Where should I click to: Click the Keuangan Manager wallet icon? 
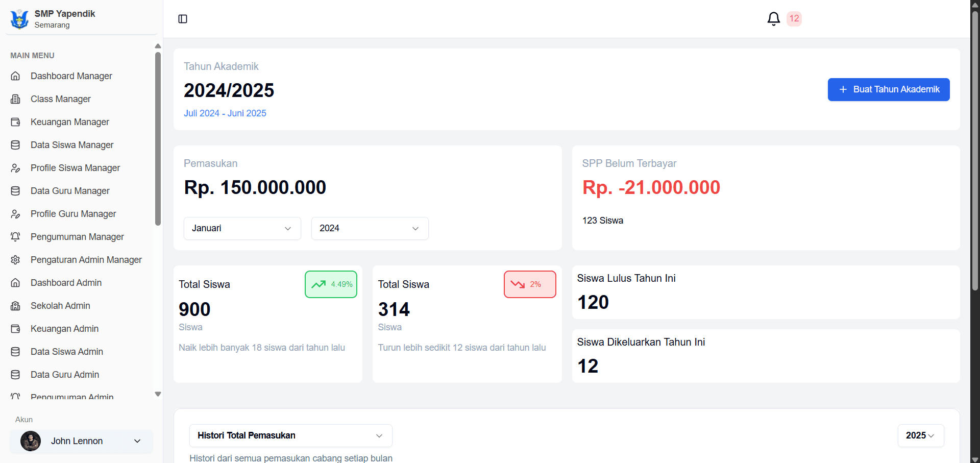[x=16, y=122]
